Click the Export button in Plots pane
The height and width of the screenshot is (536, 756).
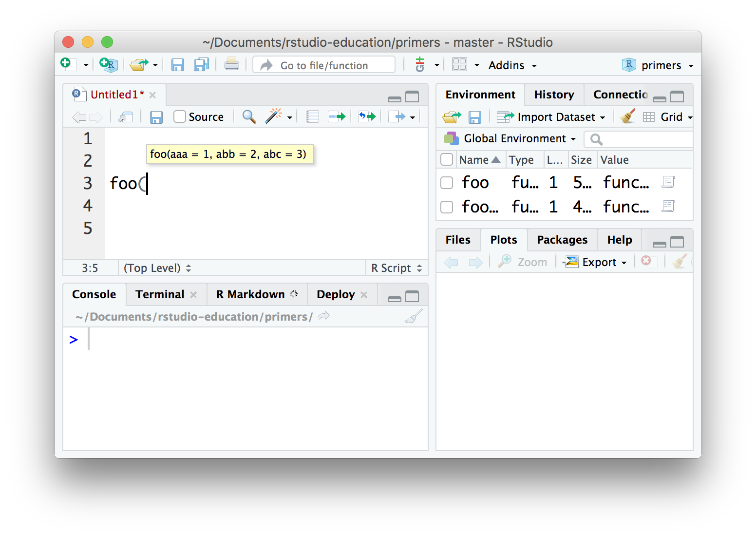tap(595, 262)
